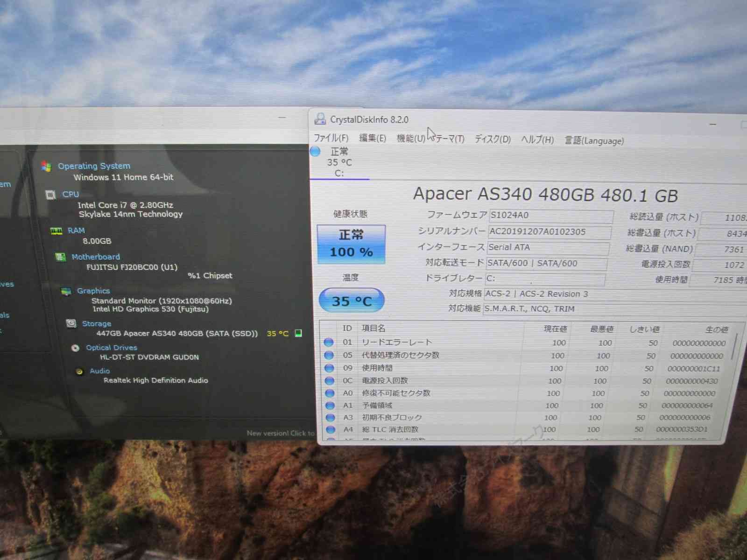Click the Apacer AS340 480GB 480.1 GB drive title
Image resolution: width=747 pixels, height=560 pixels.
click(546, 194)
